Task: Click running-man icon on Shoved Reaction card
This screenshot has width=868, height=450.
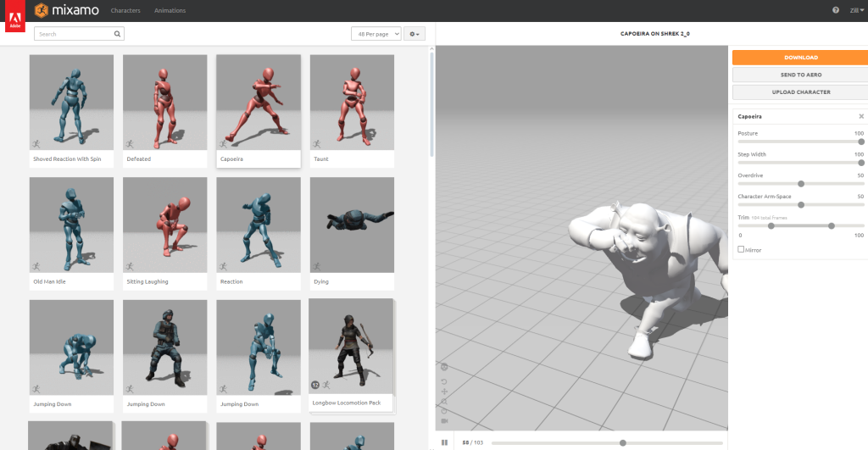Action: click(x=36, y=144)
